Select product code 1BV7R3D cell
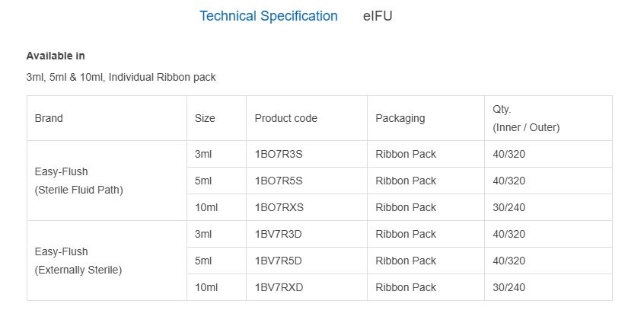Viewport: 644px width, 320px height. [x=307, y=234]
